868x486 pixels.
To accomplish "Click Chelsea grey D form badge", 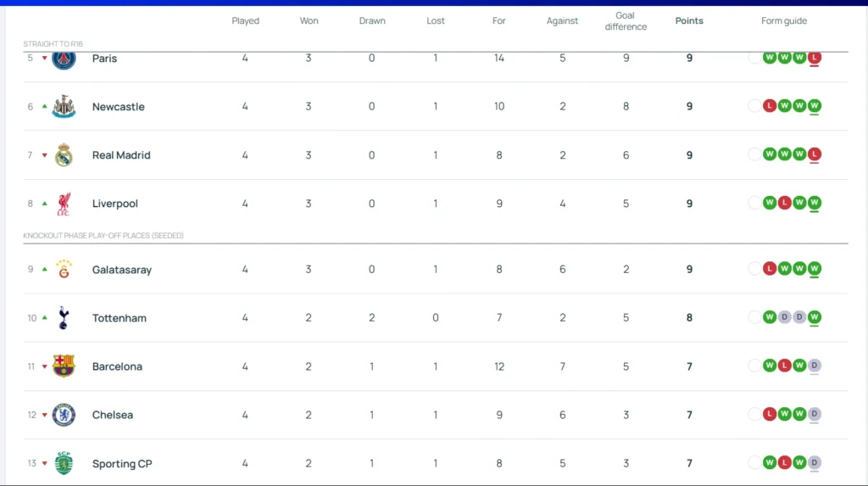I will pyautogui.click(x=815, y=414).
